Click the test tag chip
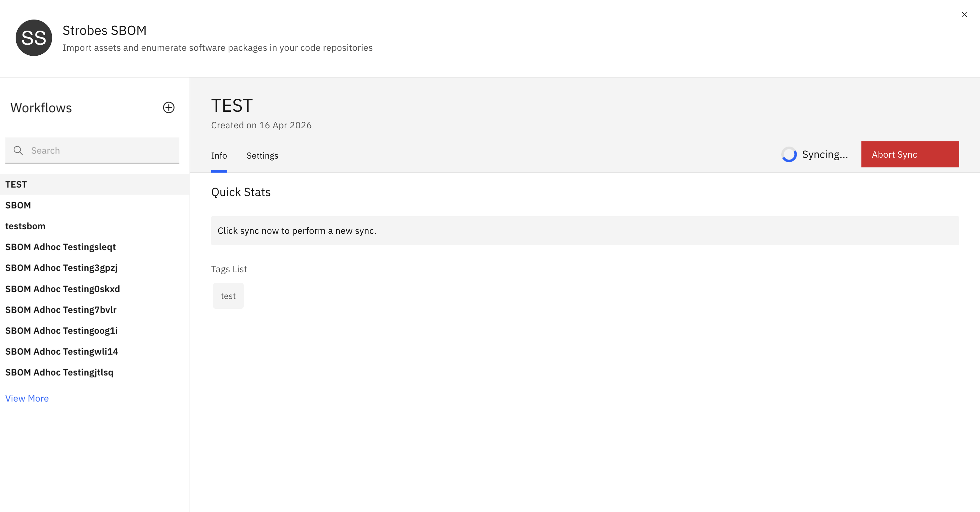 pos(228,296)
